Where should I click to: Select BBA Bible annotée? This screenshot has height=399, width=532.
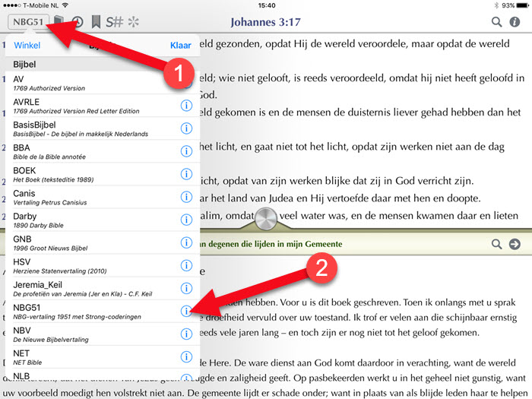[x=103, y=152]
